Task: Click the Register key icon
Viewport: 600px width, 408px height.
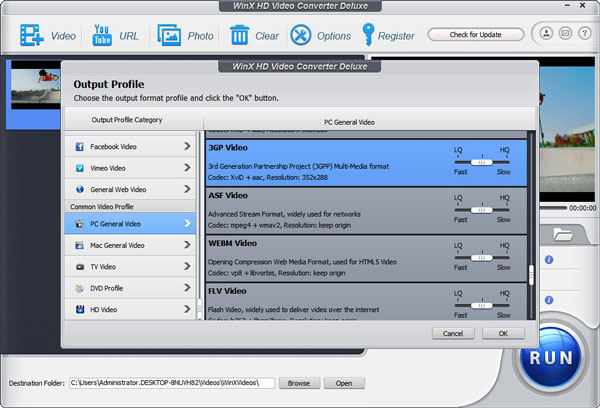Action: click(x=368, y=35)
